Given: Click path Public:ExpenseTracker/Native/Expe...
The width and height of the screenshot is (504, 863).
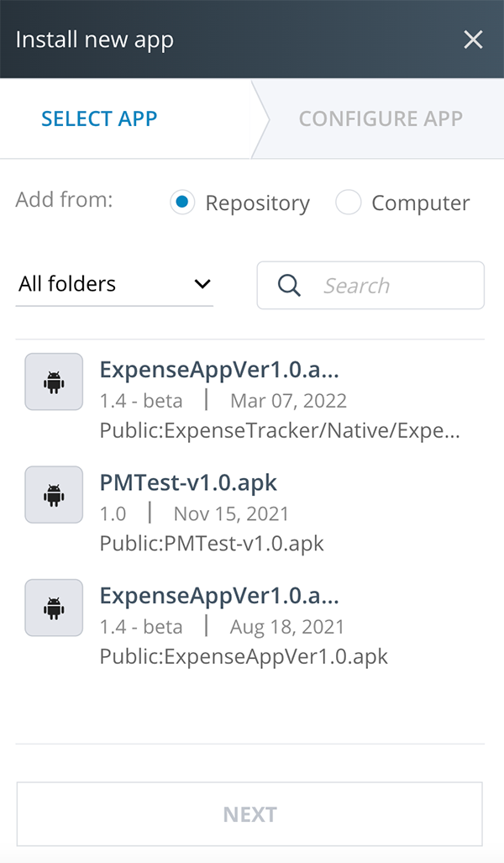Looking at the screenshot, I should (280, 431).
